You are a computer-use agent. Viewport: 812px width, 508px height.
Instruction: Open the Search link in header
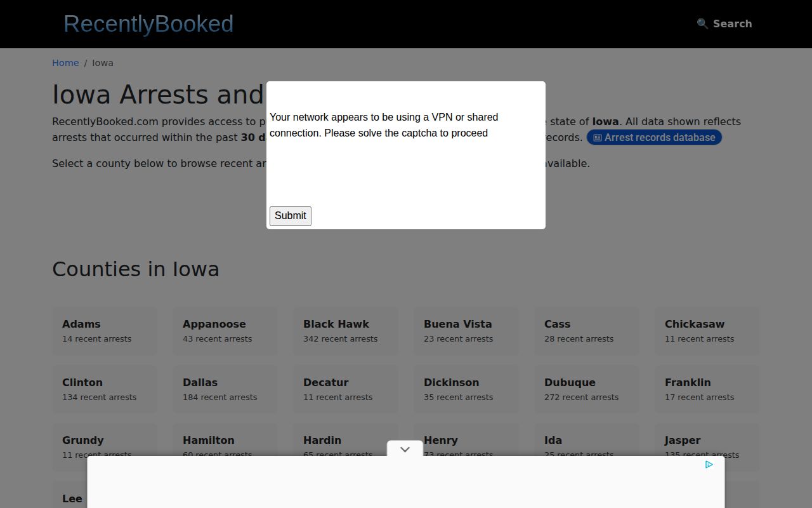724,23
